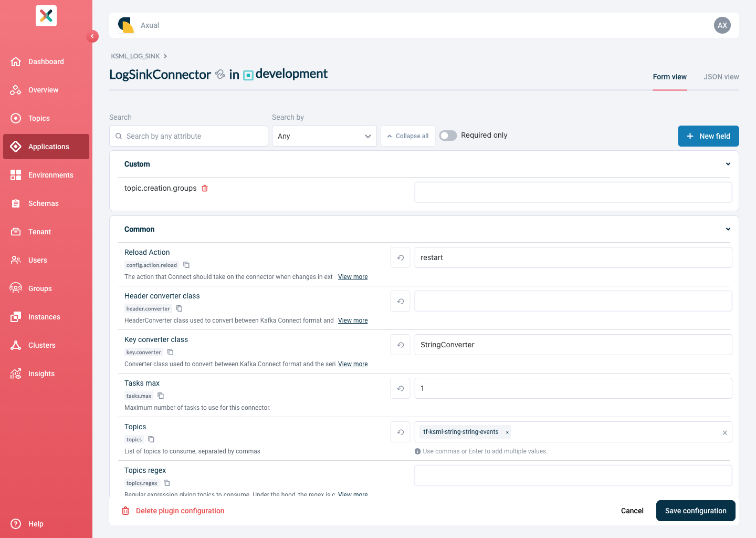Collapse the sidebar with the arrow button

[x=92, y=36]
